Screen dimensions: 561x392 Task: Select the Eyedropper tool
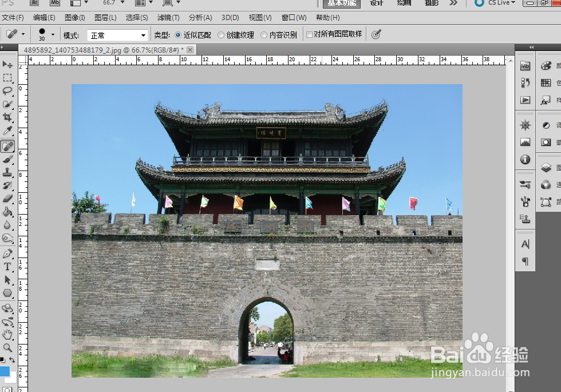click(7, 130)
